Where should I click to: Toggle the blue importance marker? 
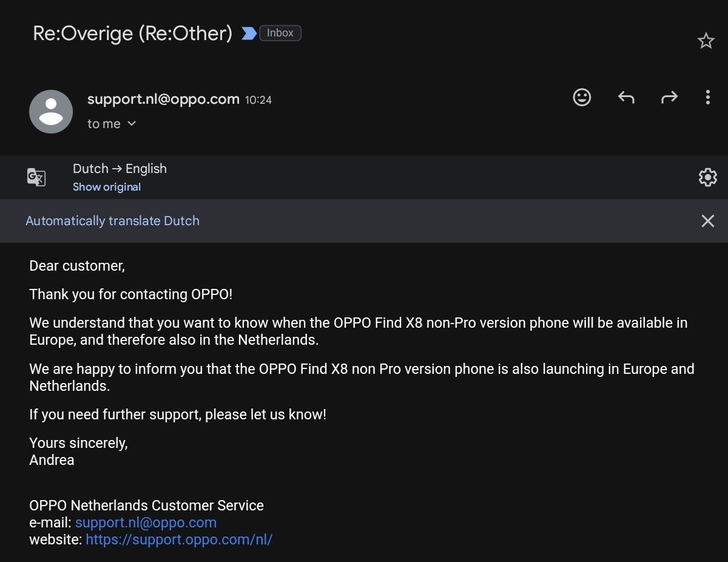[249, 33]
